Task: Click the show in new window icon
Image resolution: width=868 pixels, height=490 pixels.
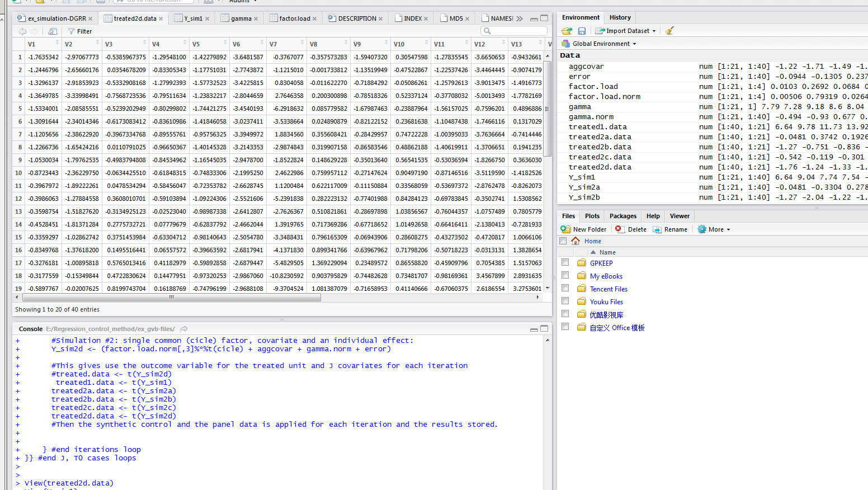Action: point(53,31)
